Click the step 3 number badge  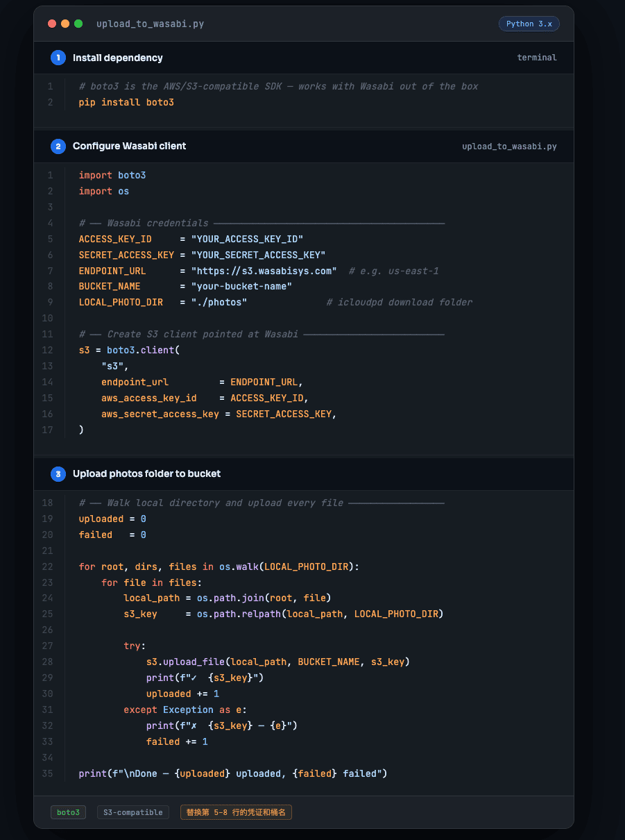coord(58,474)
